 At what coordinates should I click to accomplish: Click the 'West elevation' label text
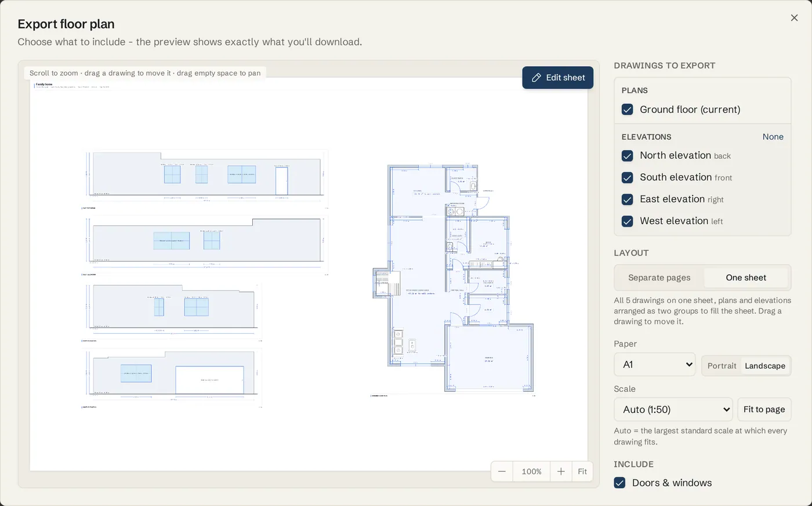pos(673,221)
